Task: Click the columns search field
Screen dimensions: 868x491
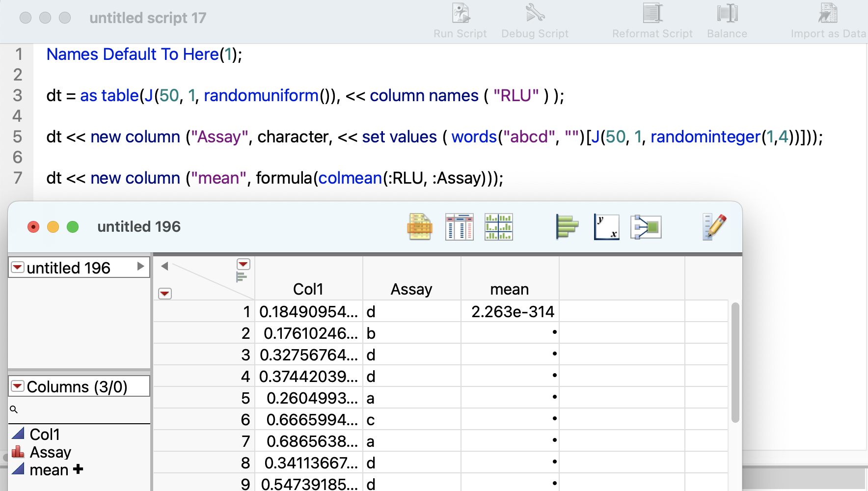Action: [79, 409]
